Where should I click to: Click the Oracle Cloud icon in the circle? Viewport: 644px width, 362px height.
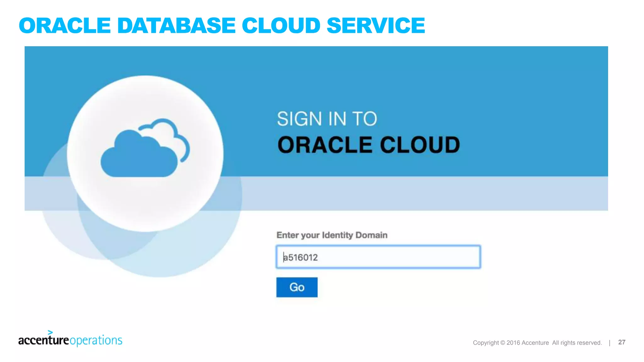click(145, 148)
